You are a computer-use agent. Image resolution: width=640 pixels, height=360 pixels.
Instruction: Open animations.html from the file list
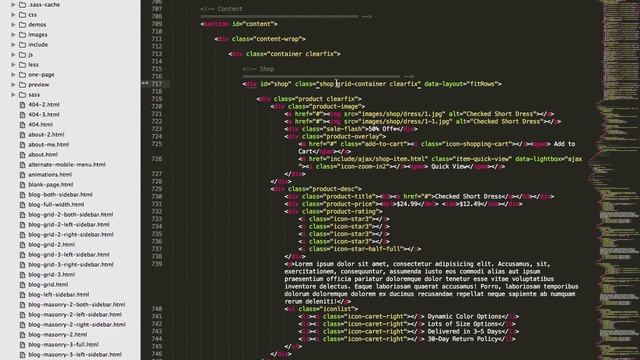pyautogui.click(x=50, y=174)
